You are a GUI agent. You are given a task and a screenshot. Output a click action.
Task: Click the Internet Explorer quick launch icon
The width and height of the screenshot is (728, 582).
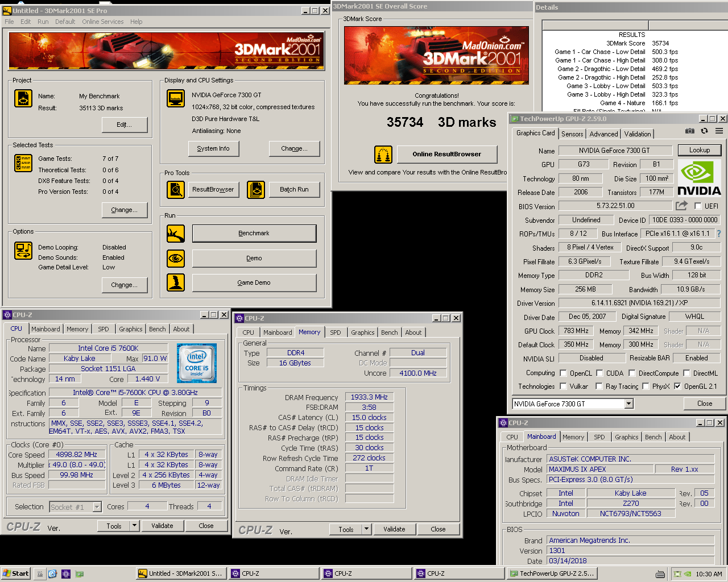(x=52, y=574)
